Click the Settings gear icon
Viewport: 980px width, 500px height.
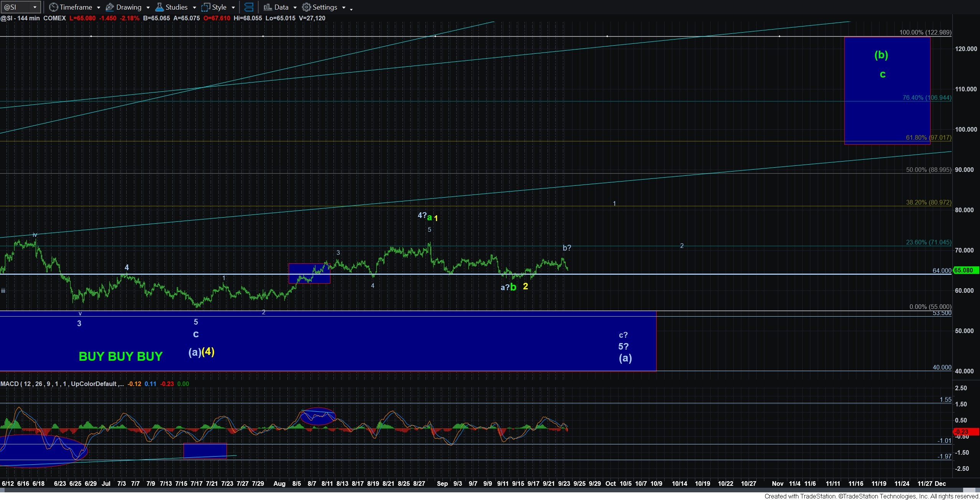pos(306,7)
